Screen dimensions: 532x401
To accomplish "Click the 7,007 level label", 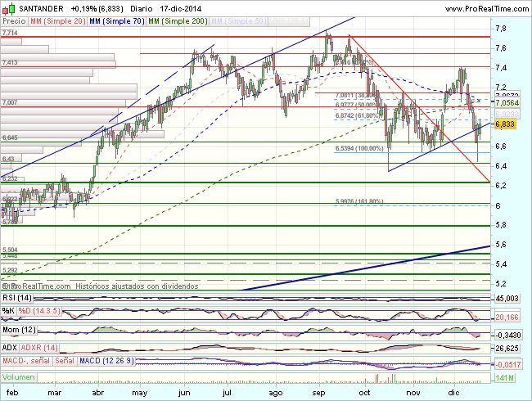I will (10, 102).
